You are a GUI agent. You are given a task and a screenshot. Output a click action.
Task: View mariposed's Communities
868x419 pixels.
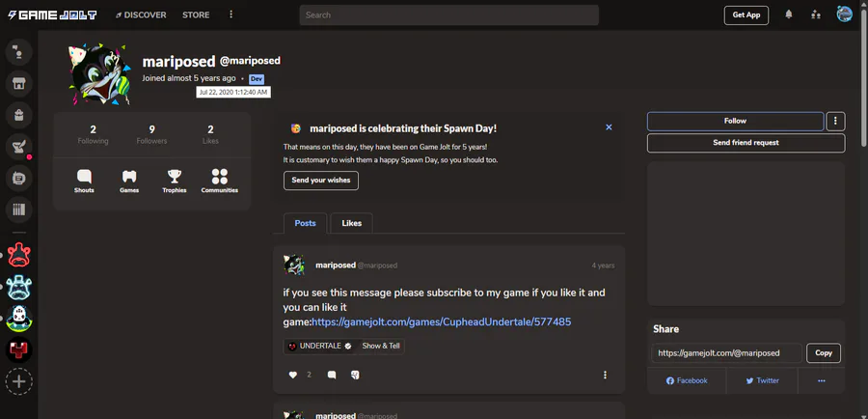pyautogui.click(x=220, y=182)
